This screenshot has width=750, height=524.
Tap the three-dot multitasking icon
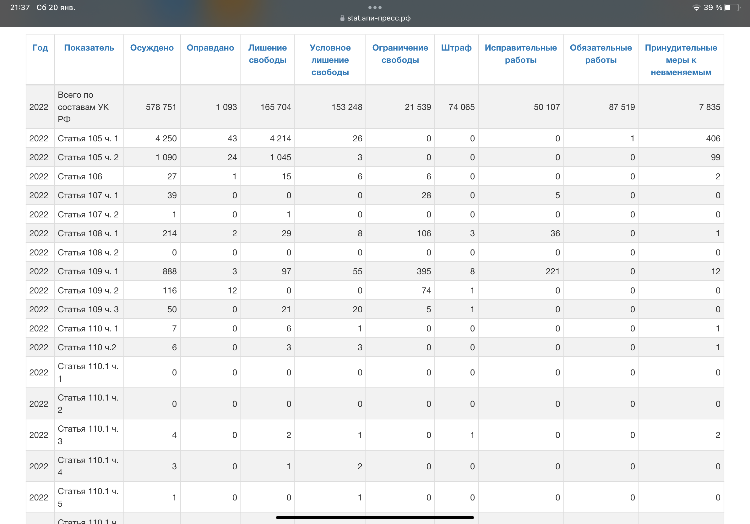(375, 7)
